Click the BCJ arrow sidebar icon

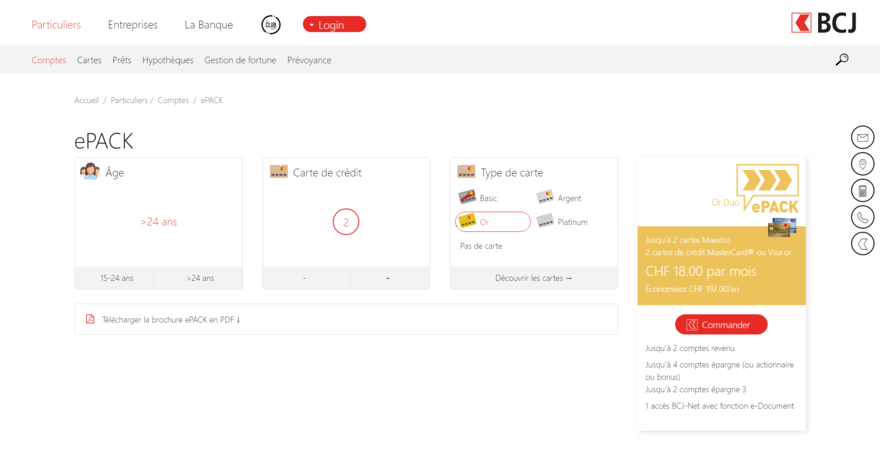(x=863, y=244)
